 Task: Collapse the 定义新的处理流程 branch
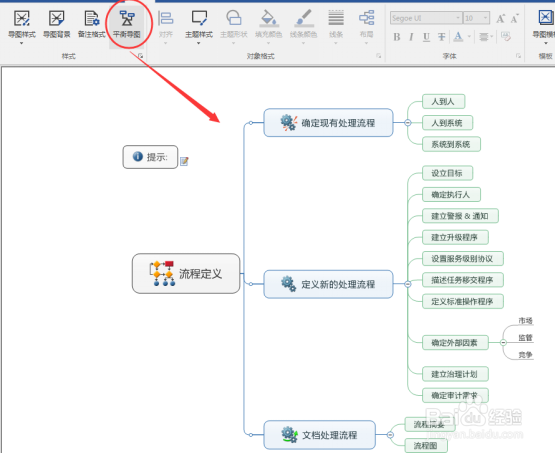tap(408, 284)
